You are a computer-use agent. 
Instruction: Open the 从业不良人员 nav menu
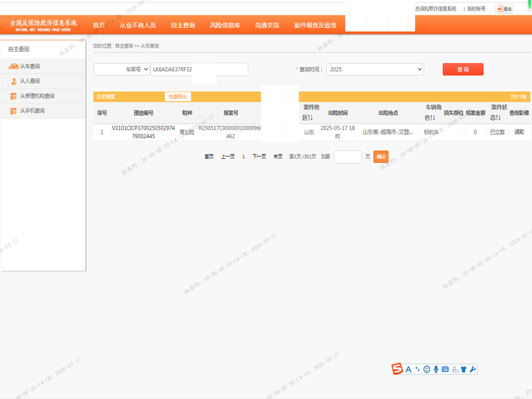pyautogui.click(x=138, y=25)
